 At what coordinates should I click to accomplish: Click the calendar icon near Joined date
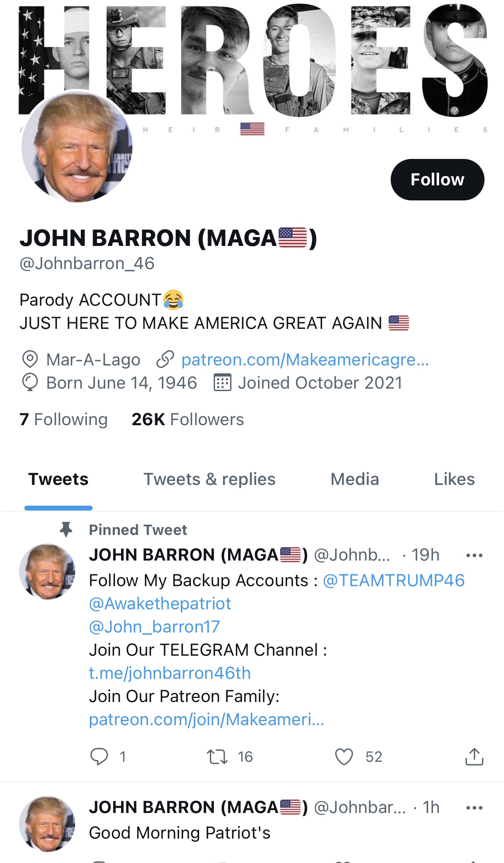coord(222,383)
